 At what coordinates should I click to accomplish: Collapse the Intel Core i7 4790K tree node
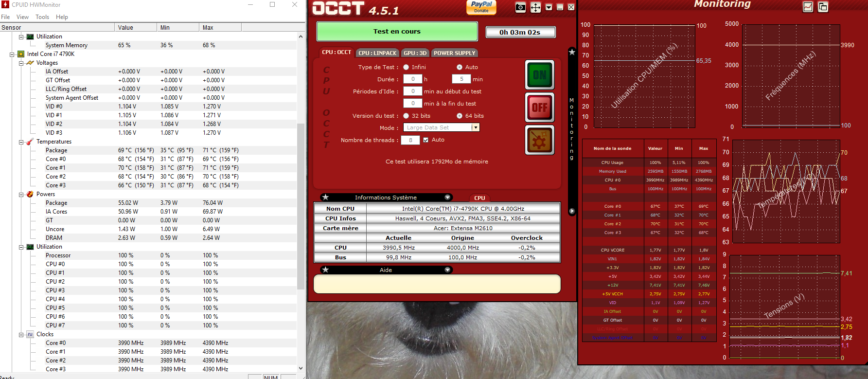click(12, 54)
